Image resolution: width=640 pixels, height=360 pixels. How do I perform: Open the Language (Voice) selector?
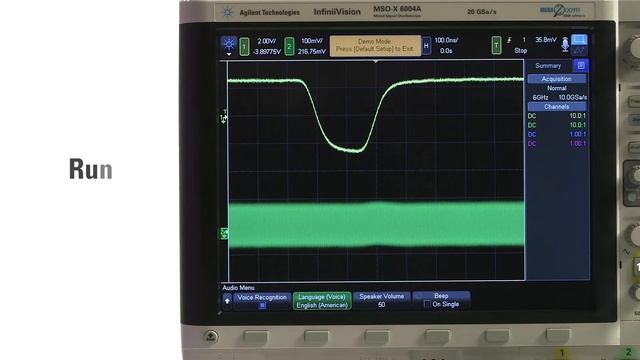(322, 301)
